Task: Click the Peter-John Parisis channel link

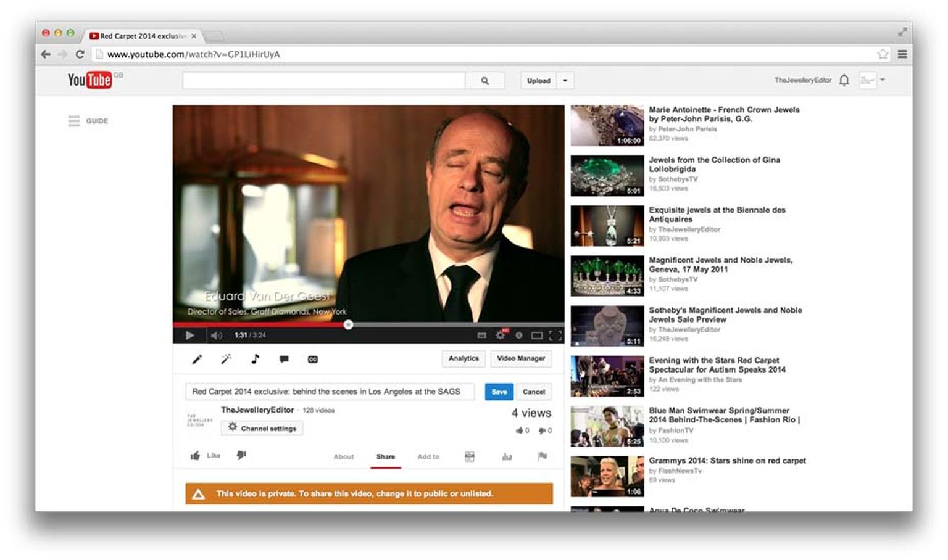Action: 687,130
